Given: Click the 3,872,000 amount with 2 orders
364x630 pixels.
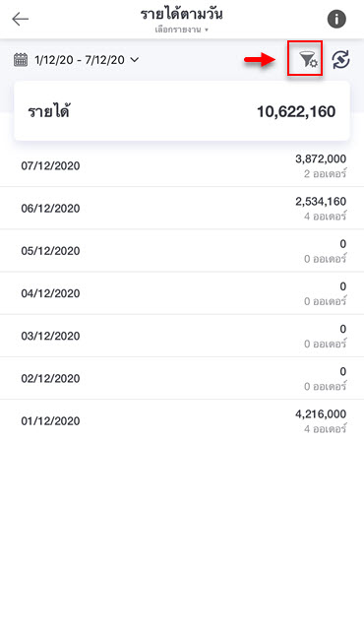Looking at the screenshot, I should click(321, 159).
